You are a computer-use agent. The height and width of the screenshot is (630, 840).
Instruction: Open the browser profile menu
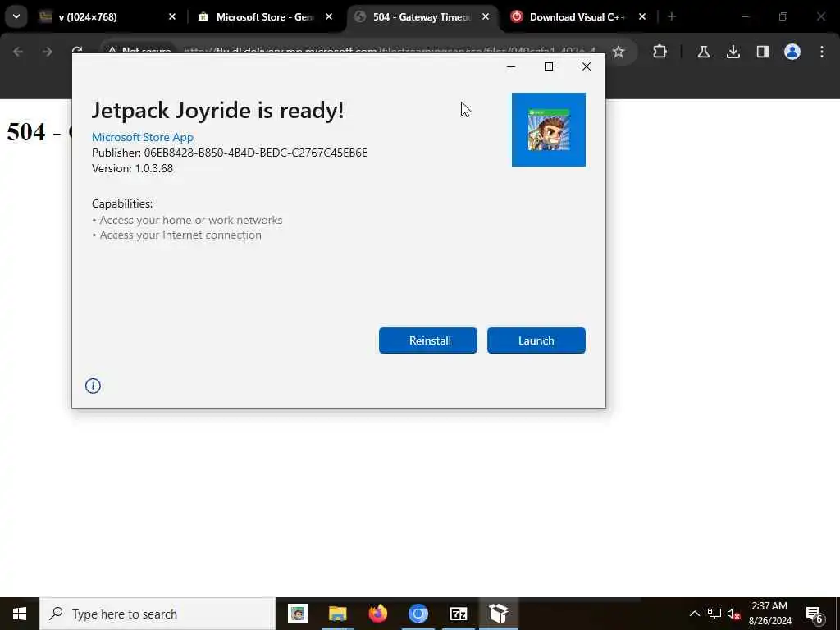tap(792, 52)
